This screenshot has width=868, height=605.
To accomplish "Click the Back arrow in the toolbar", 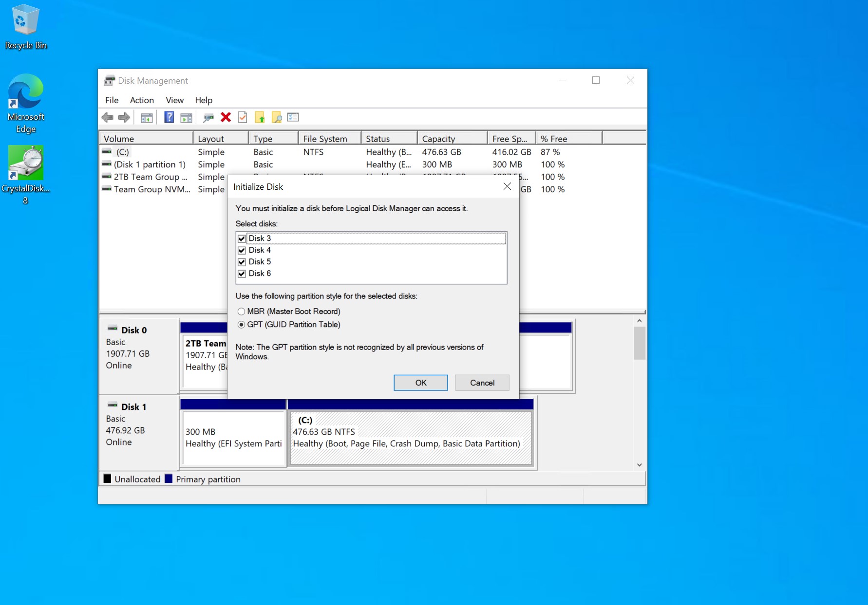I will (x=108, y=117).
